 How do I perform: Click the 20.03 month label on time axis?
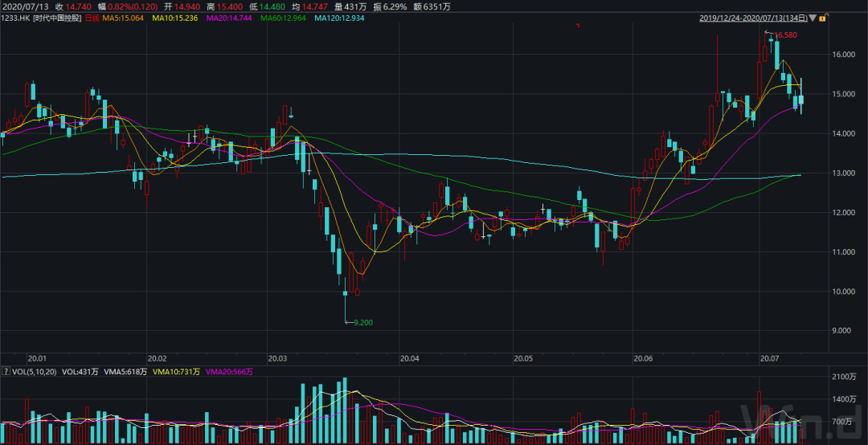click(278, 358)
